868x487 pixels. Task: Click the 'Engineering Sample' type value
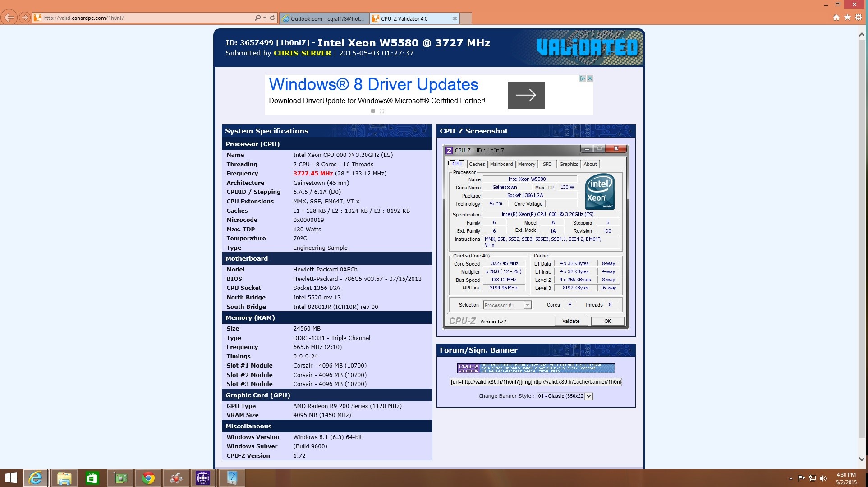tap(320, 248)
